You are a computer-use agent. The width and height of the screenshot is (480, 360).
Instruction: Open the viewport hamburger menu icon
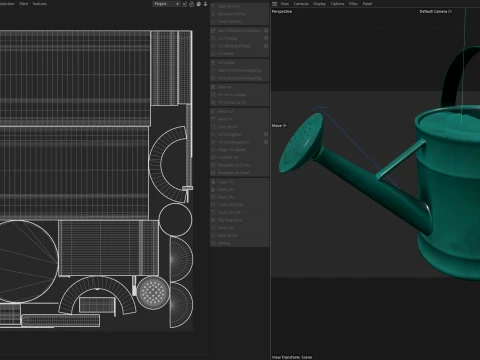pos(275,4)
